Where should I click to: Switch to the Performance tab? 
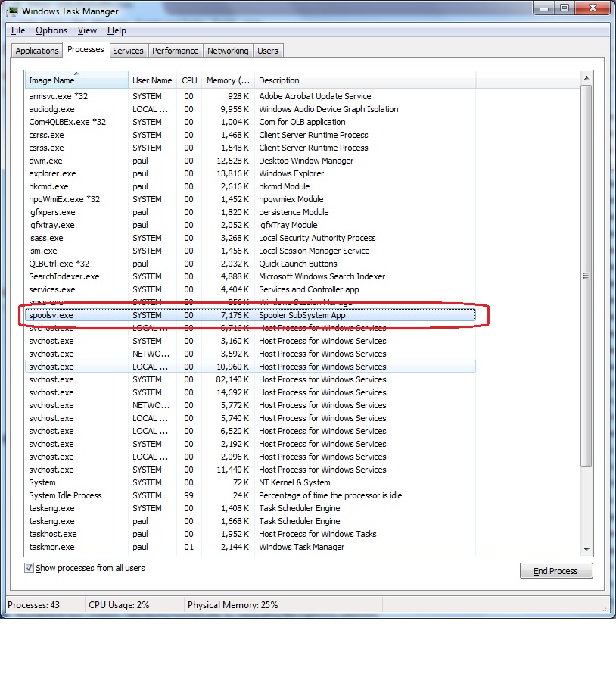[x=175, y=51]
